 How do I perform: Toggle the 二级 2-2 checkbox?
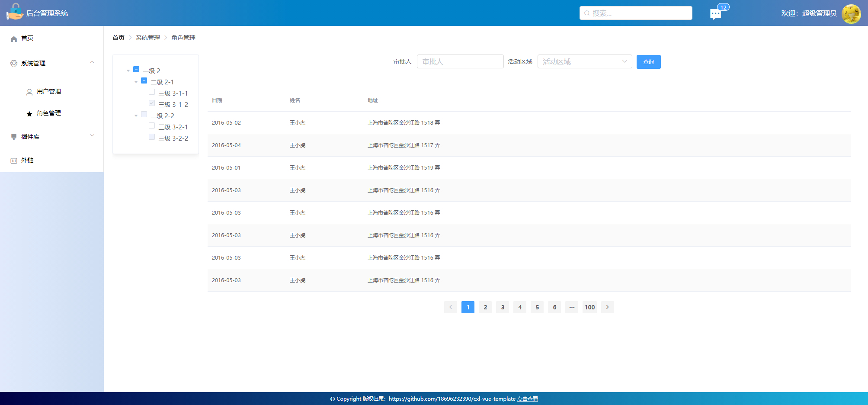coord(144,114)
